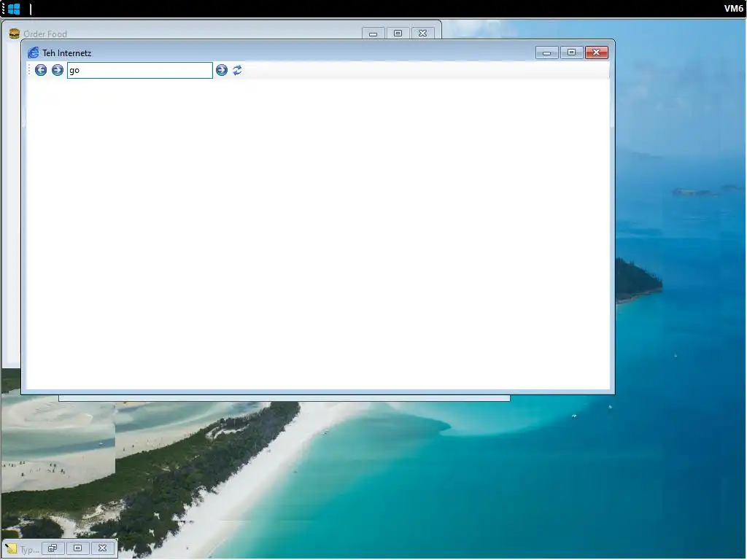The height and width of the screenshot is (560, 747).
Task: Maximize the Teh Internetz window
Action: point(571,52)
